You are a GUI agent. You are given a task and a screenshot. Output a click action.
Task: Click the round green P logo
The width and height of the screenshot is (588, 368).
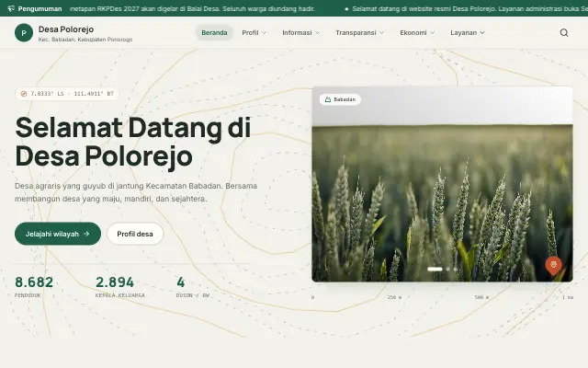coord(24,33)
